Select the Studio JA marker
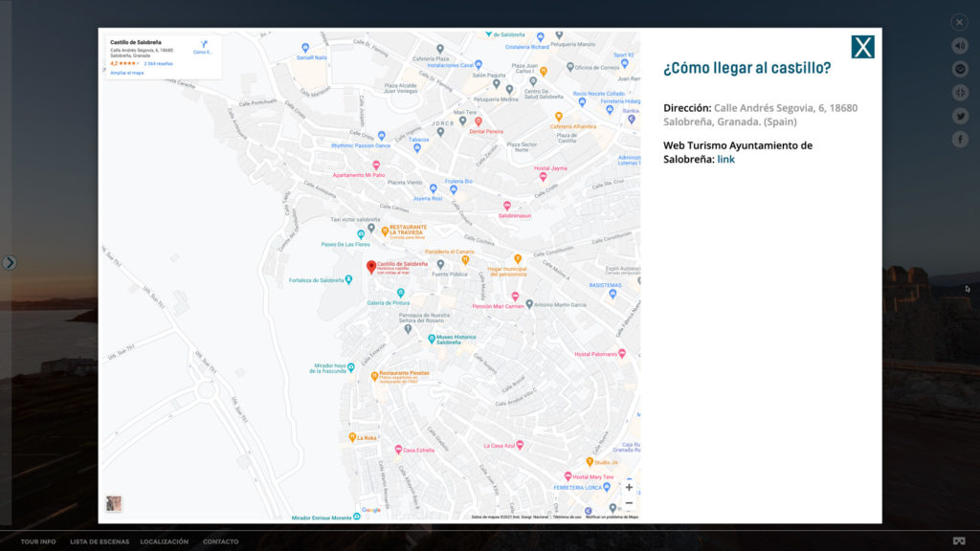The height and width of the screenshot is (551, 980). tap(590, 462)
